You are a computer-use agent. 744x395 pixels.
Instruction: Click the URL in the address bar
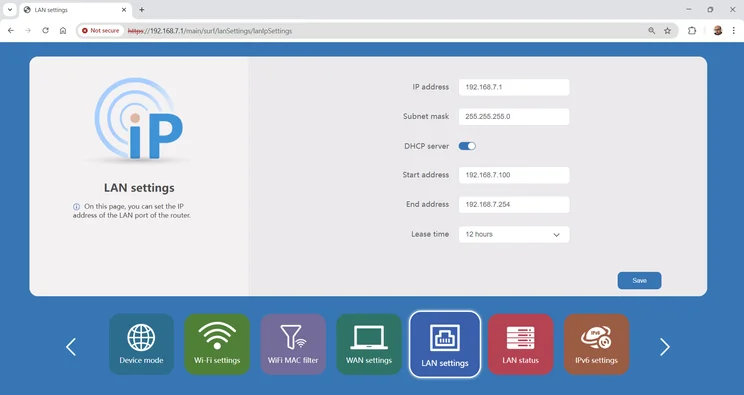click(210, 31)
